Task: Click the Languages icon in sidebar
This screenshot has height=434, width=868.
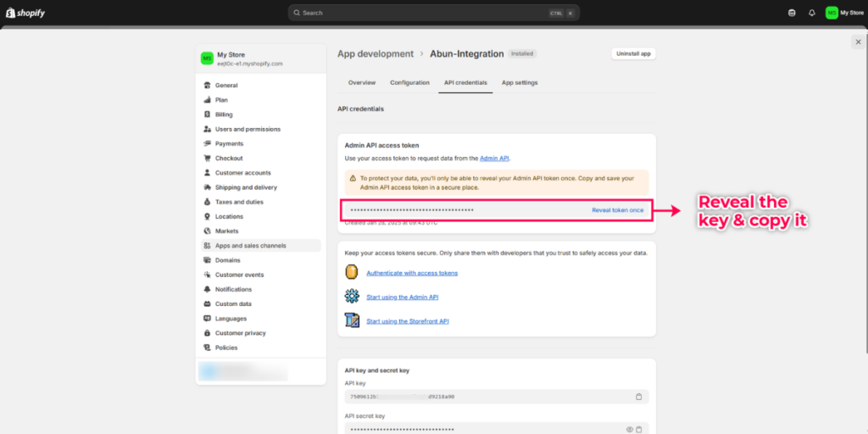Action: [x=207, y=319]
